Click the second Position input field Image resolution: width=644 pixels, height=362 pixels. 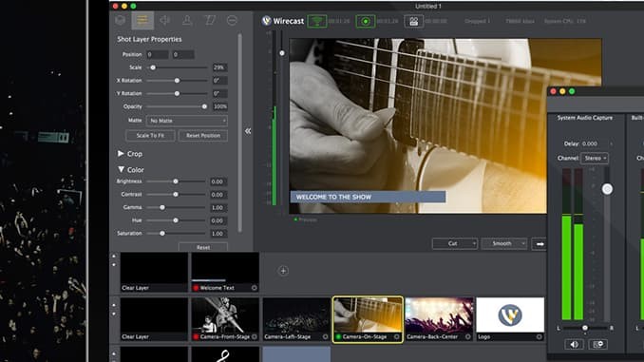pos(183,55)
